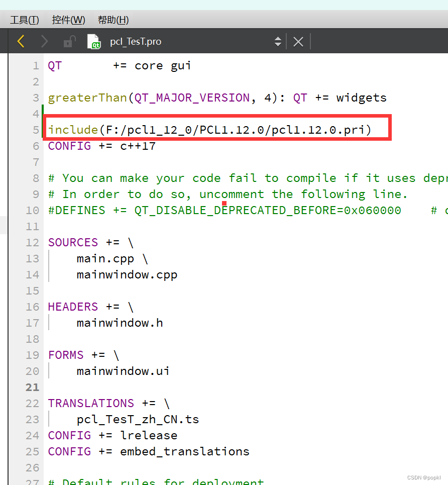Click 'mainwindow.h' on line 17
The height and width of the screenshot is (485, 448).
pos(120,323)
